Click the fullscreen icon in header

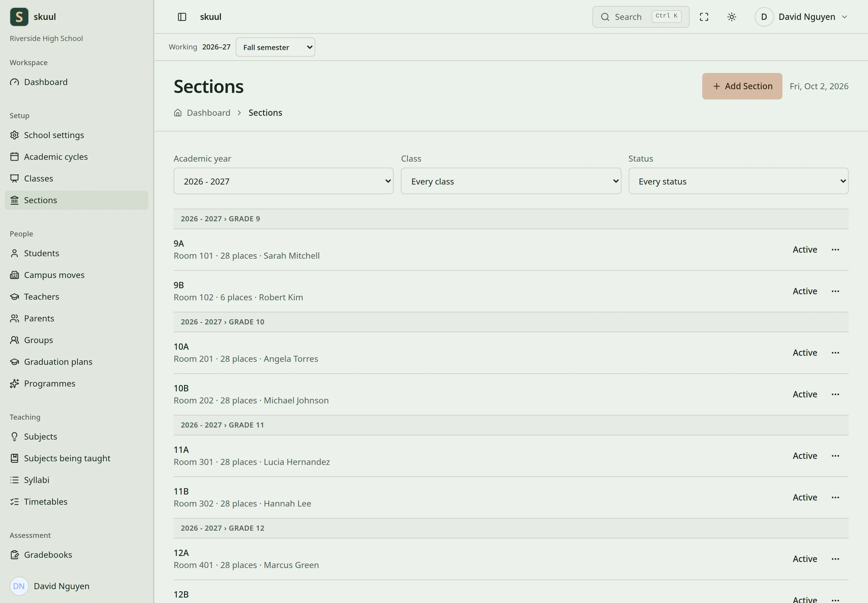(704, 17)
